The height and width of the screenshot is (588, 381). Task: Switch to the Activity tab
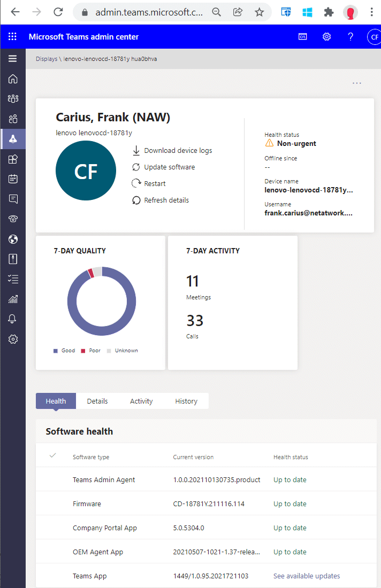click(x=141, y=401)
